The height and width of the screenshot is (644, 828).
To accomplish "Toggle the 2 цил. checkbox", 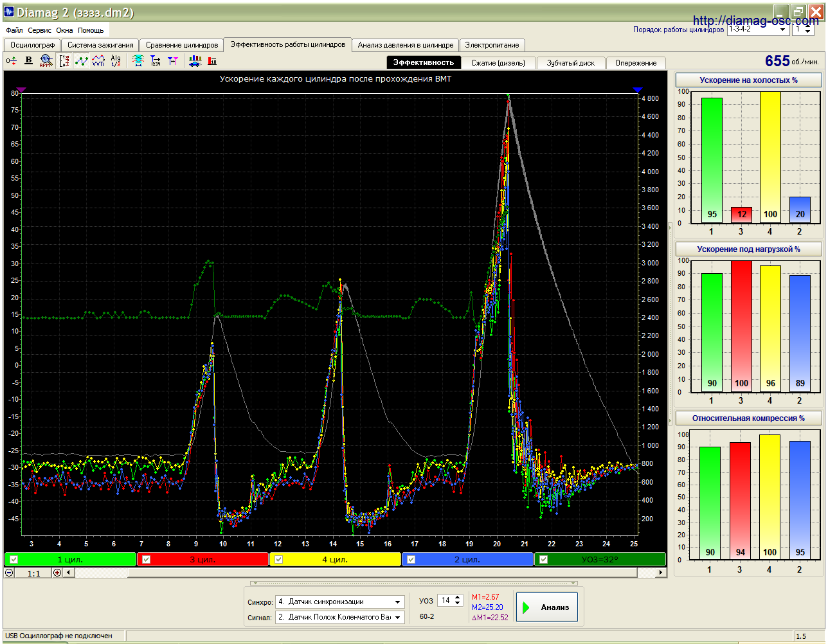I will coord(411,559).
